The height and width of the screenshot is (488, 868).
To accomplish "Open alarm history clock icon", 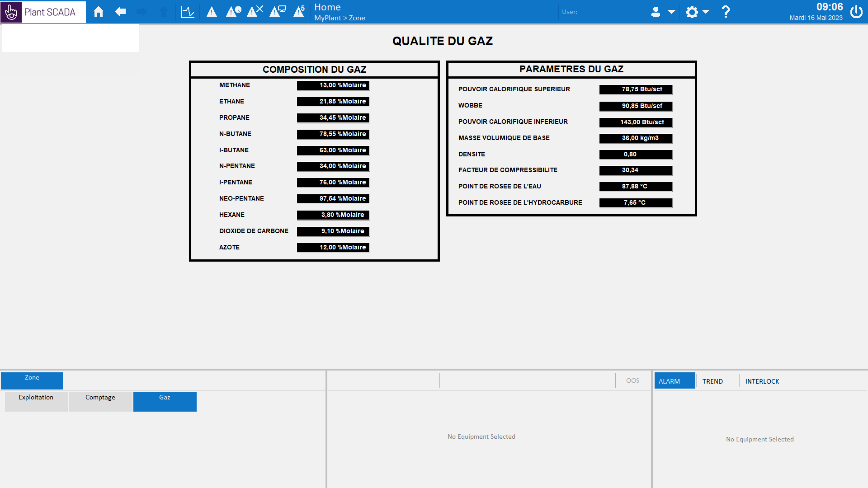I will 233,12.
